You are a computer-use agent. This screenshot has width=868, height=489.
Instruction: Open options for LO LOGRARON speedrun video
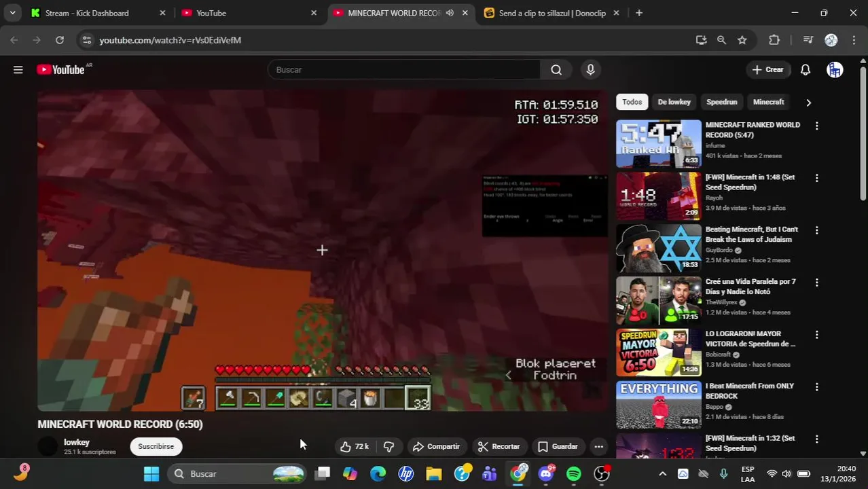pos(816,335)
